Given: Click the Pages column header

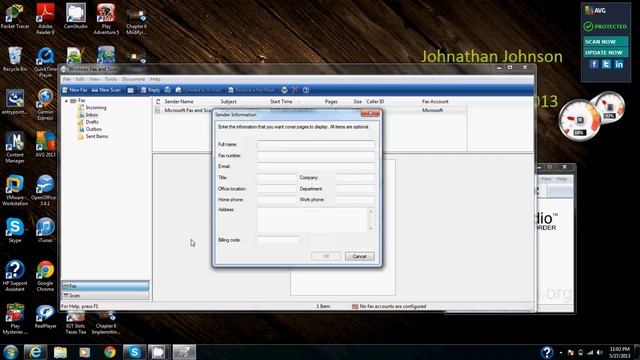Looking at the screenshot, I should (x=331, y=102).
